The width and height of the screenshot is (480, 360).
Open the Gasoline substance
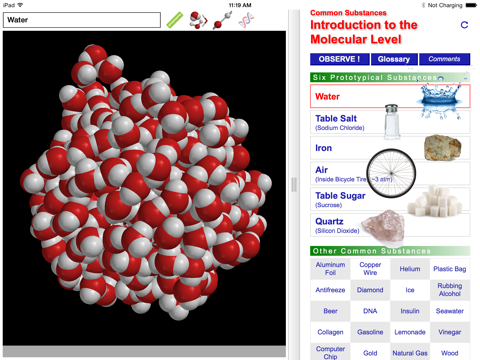tap(370, 332)
